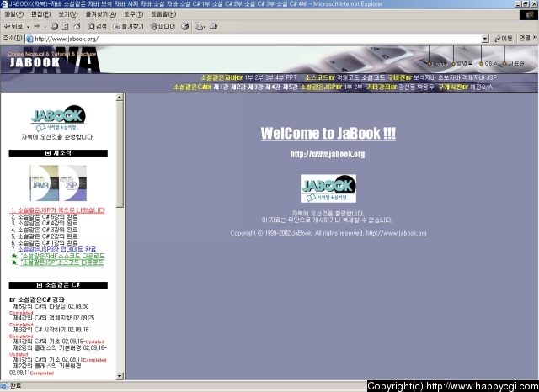Download '소설같은JSP' source code link
The image size is (539, 392).
coord(61,263)
